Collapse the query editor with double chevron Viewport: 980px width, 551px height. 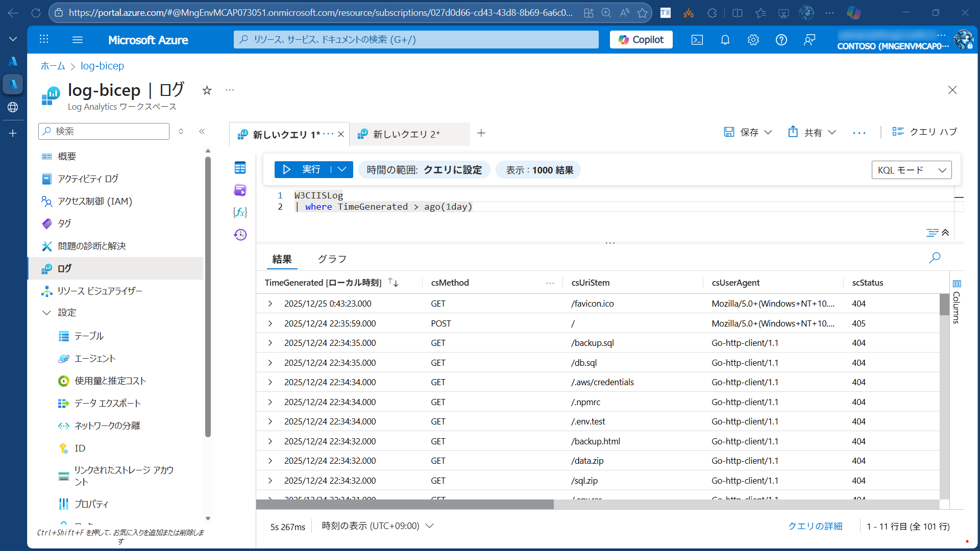click(x=945, y=233)
